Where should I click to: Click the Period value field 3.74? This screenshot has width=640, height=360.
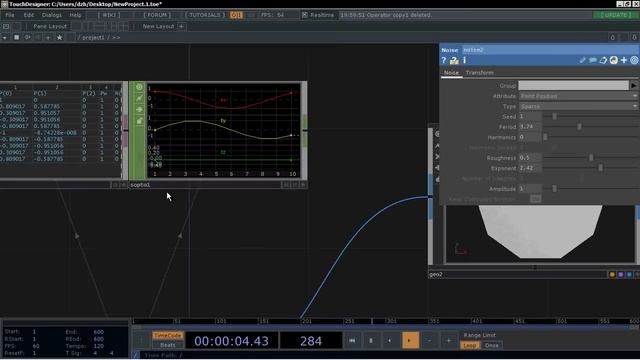tap(530, 127)
